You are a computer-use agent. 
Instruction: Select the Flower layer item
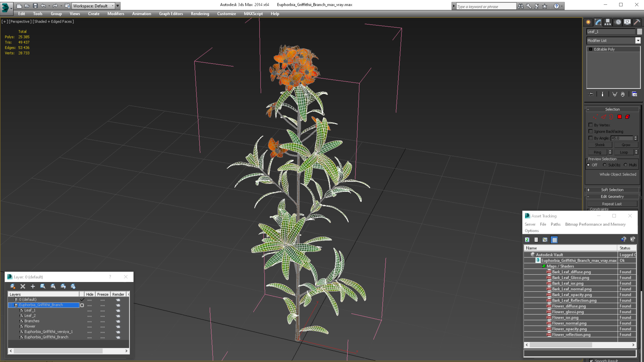30,326
